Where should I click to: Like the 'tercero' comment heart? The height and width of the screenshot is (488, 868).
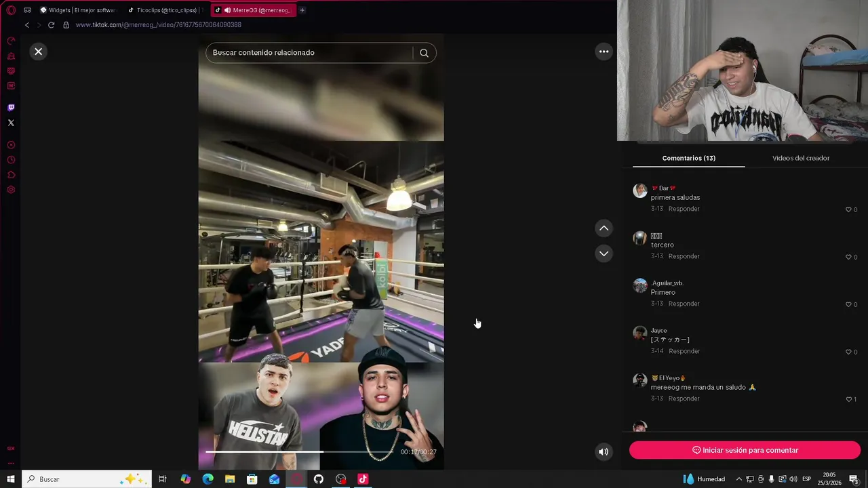click(848, 257)
